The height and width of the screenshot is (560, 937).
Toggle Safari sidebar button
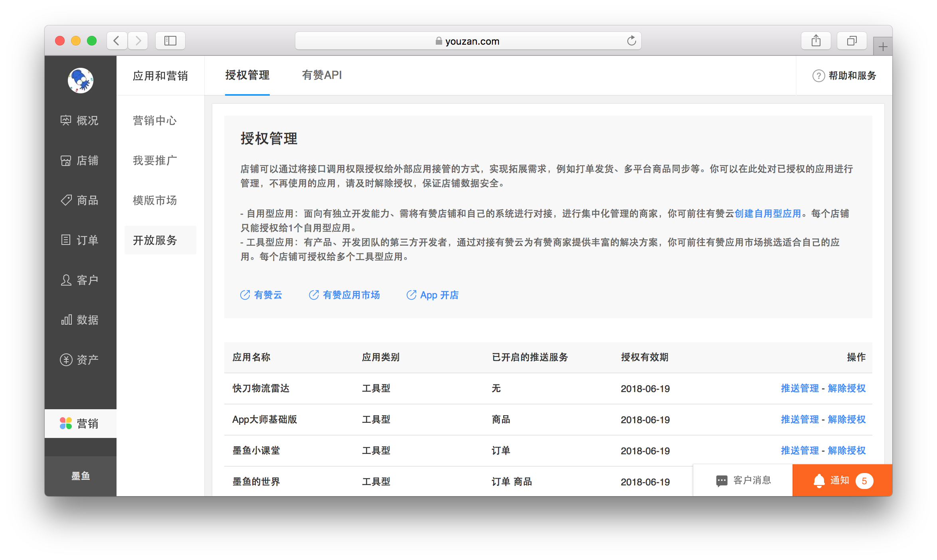pyautogui.click(x=170, y=41)
